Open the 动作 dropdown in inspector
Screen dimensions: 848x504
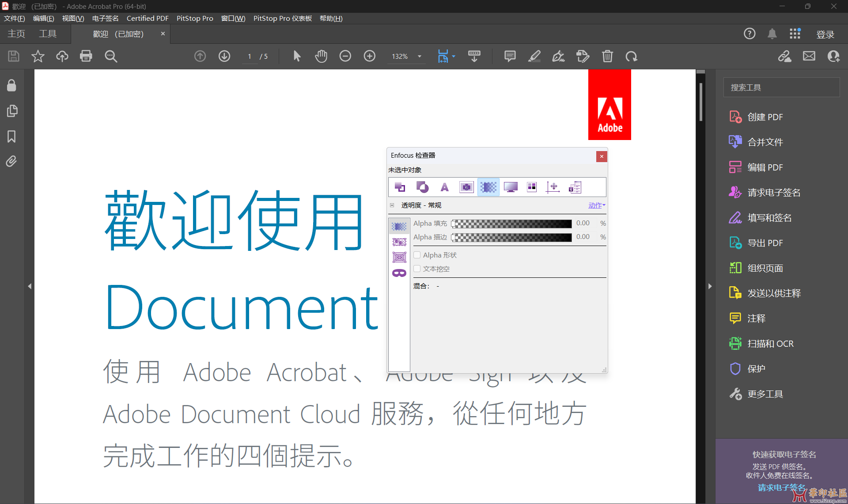tap(597, 205)
